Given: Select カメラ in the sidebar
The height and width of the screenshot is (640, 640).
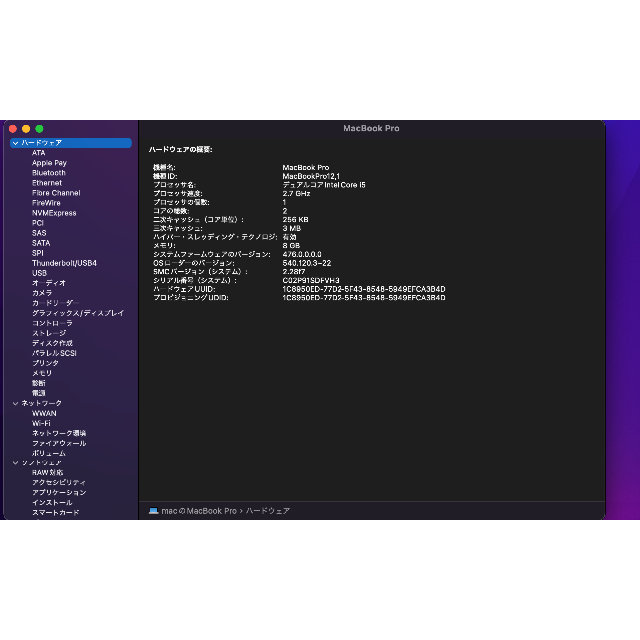Looking at the screenshot, I should click(x=42, y=293).
